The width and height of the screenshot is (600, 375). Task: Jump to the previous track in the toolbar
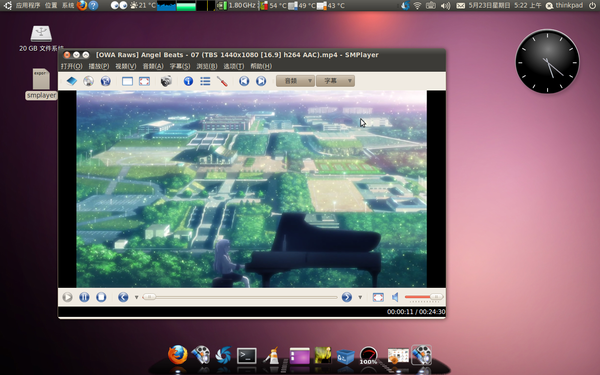tap(244, 81)
